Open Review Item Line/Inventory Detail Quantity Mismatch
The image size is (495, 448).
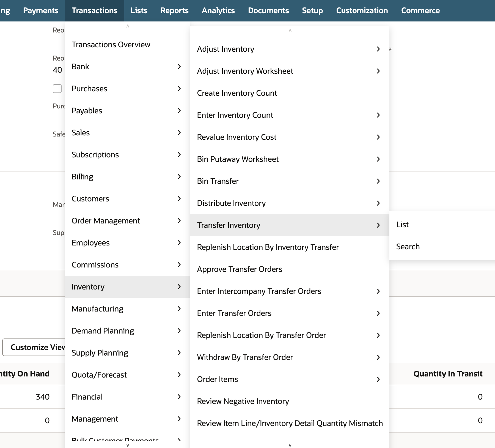[x=290, y=423]
